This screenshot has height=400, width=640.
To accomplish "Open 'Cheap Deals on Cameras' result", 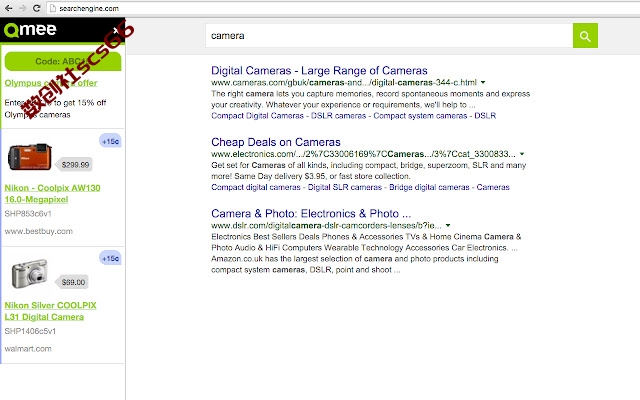I will [276, 142].
